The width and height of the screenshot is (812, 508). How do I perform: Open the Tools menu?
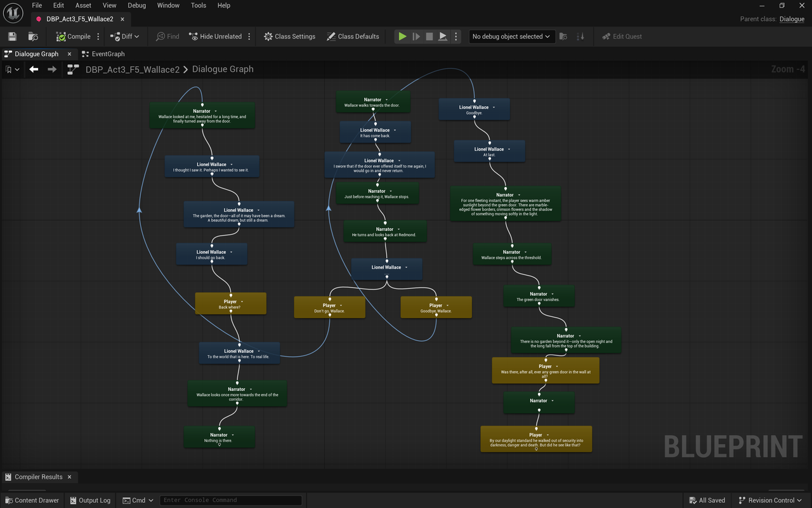pyautogui.click(x=199, y=5)
